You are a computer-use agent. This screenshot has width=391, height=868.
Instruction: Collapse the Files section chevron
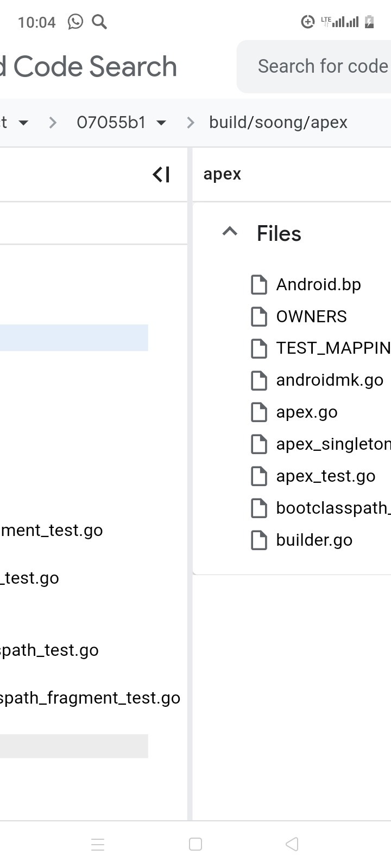pyautogui.click(x=230, y=232)
